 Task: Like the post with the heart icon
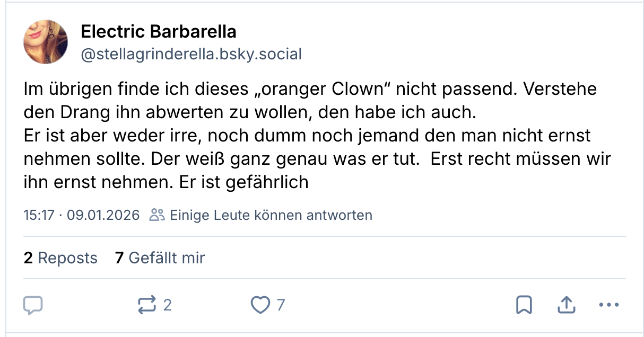point(260,305)
